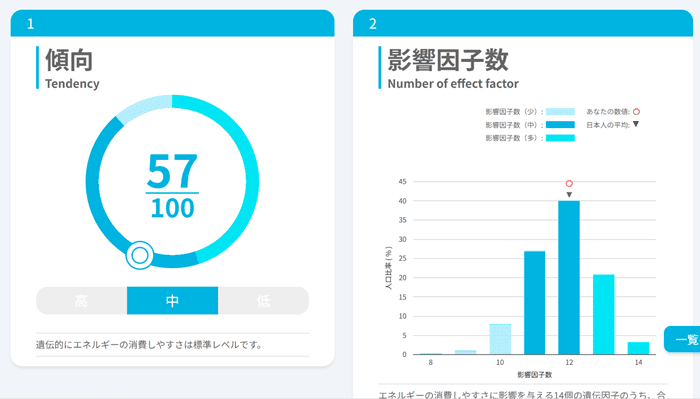Click the card 1 header bar

(172, 23)
